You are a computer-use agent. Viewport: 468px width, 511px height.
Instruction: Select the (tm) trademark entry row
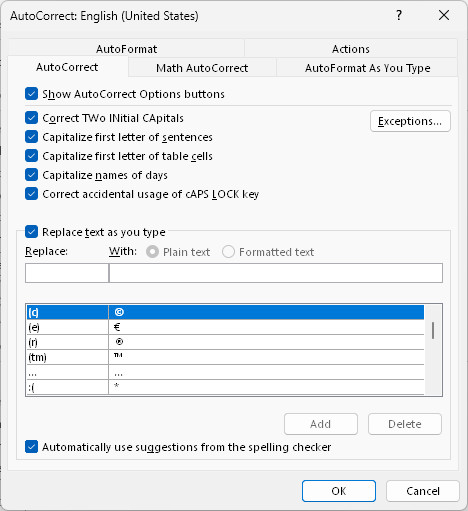[x=225, y=357]
